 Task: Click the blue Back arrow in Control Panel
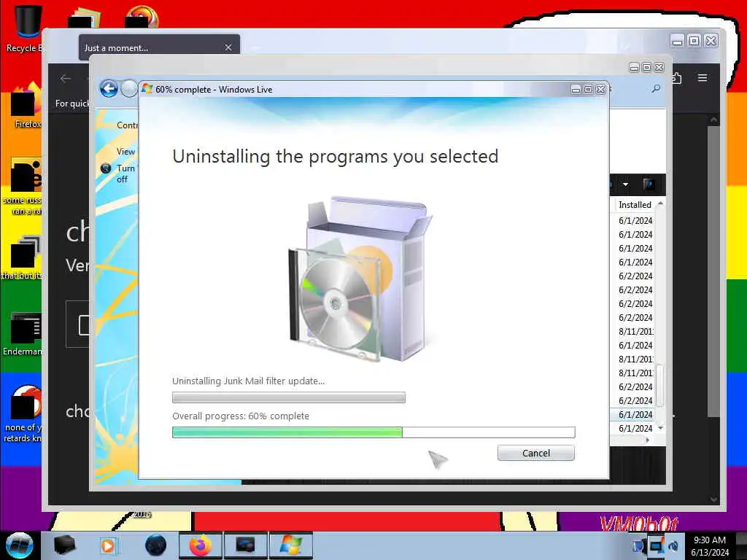click(x=109, y=88)
